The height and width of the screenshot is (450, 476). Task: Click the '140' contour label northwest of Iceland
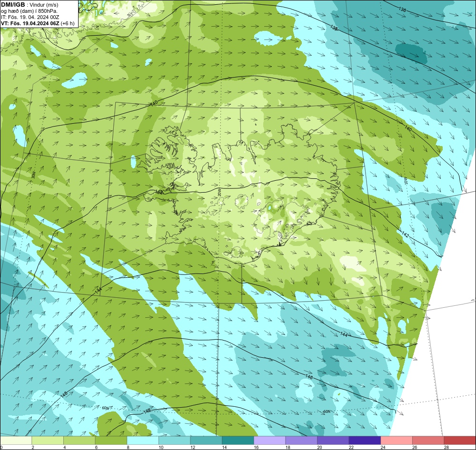coord(154,104)
